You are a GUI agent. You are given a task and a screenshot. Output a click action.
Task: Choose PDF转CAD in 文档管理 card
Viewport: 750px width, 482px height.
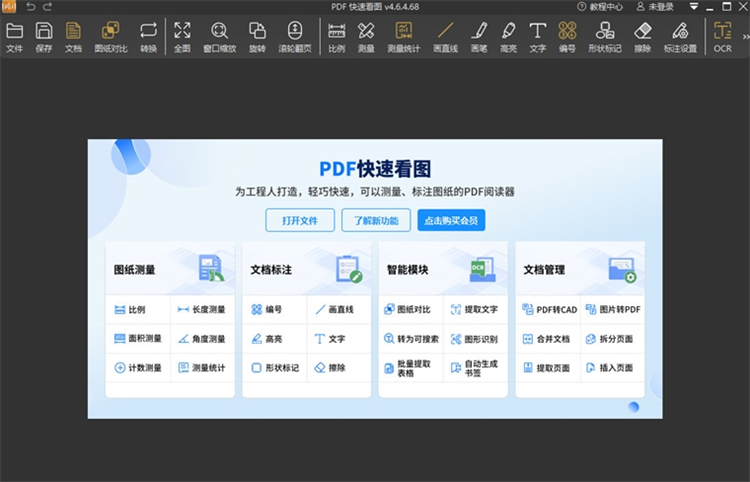549,310
